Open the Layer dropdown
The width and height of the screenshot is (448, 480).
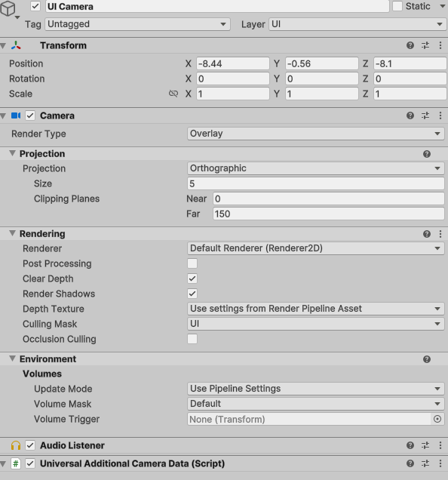pos(357,24)
